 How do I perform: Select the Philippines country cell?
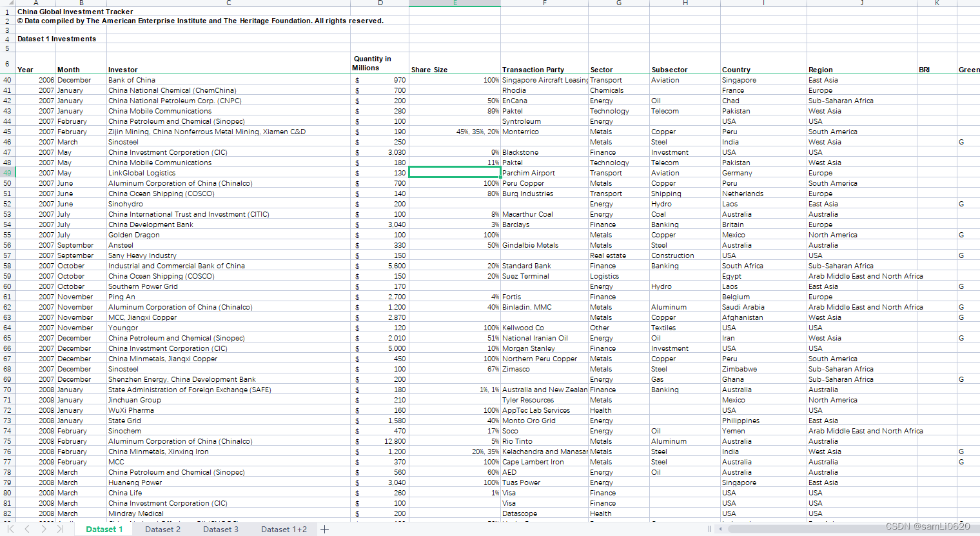click(763, 421)
